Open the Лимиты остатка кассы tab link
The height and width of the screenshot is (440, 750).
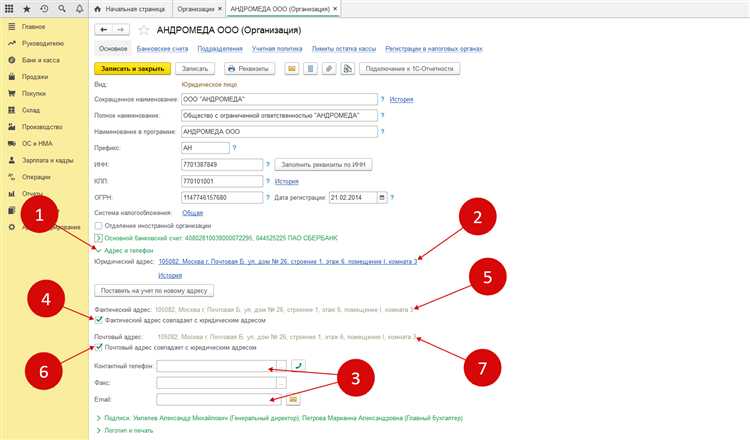343,49
